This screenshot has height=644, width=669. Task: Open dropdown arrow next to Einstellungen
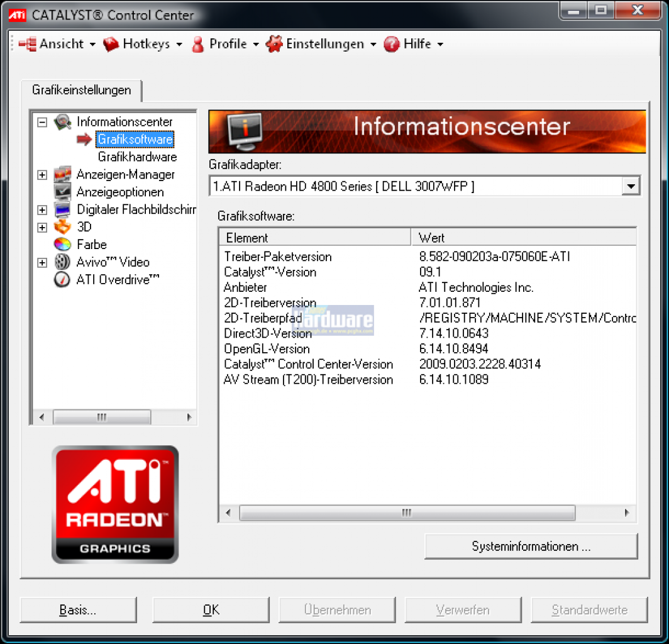click(x=373, y=45)
